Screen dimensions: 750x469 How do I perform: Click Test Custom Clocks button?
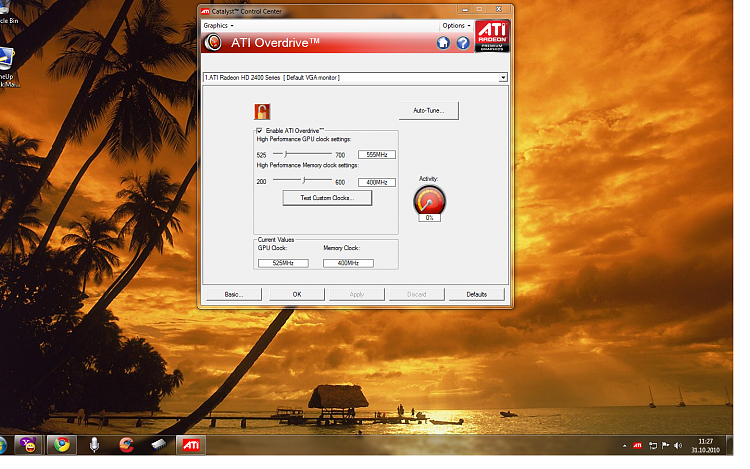tap(327, 198)
